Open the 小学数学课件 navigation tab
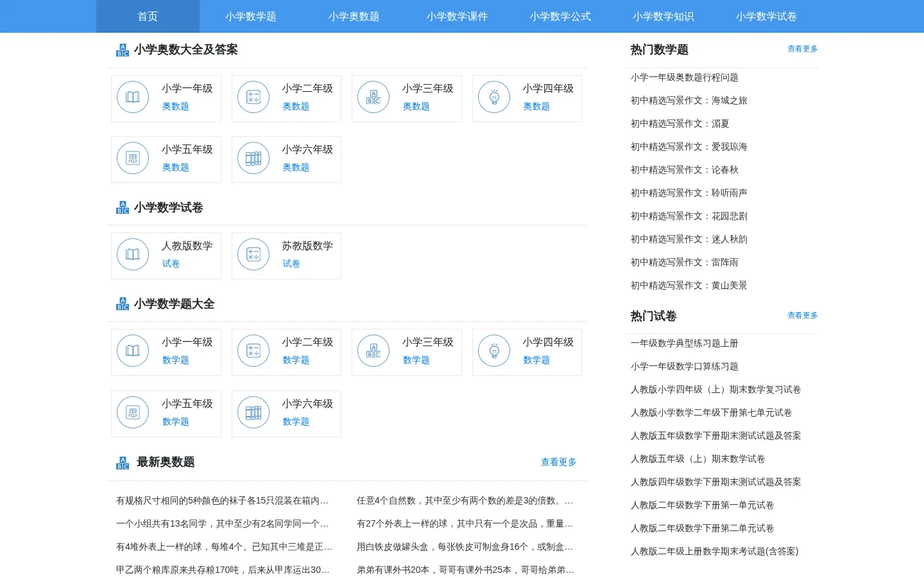 click(x=458, y=16)
